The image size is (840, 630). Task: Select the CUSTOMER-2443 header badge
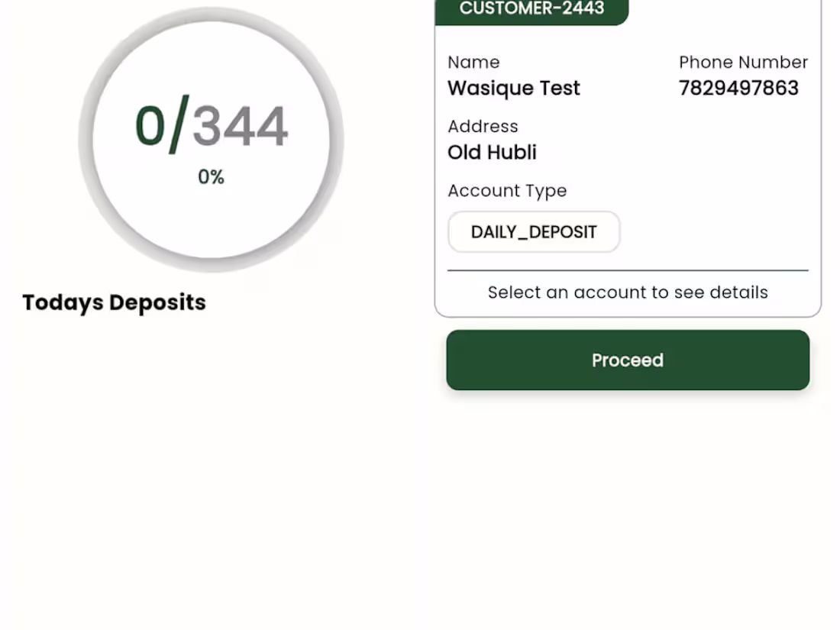pos(531,9)
